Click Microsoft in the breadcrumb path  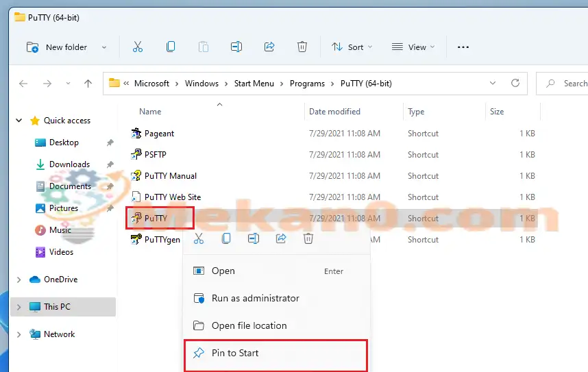(x=152, y=84)
